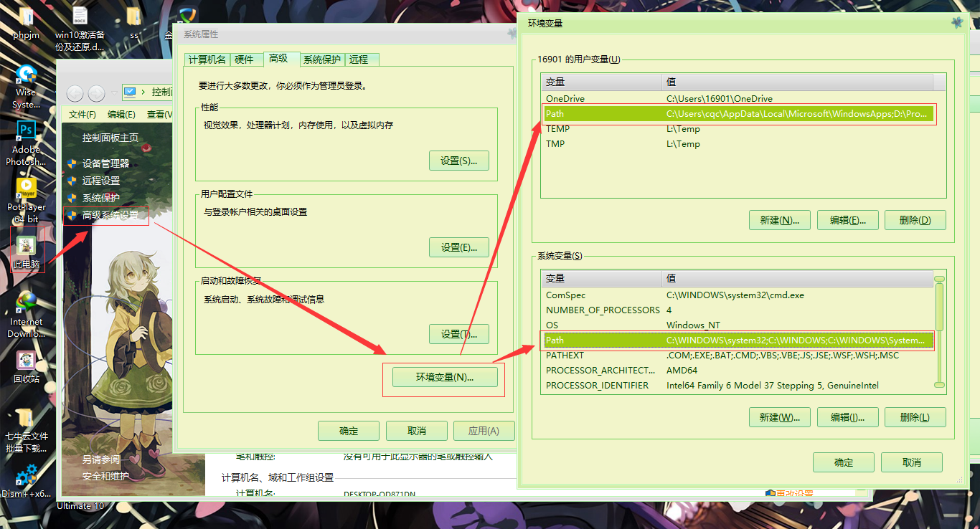Select the Path row in system variables
The width and height of the screenshot is (980, 529).
(x=738, y=340)
